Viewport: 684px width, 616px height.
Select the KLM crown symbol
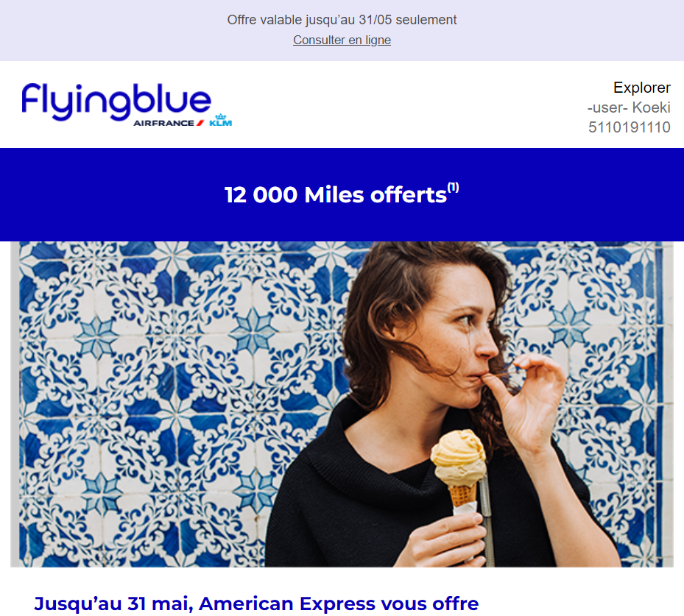coord(221,116)
